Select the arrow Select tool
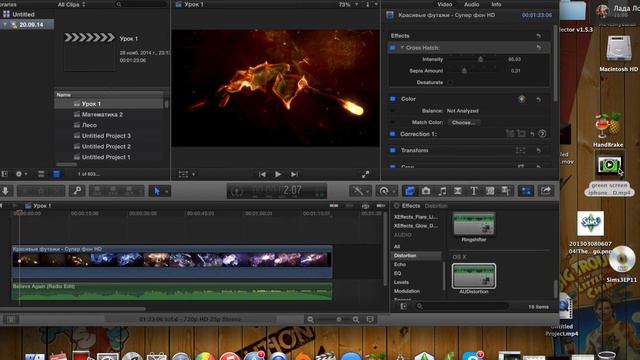The image size is (640, 360). [157, 191]
